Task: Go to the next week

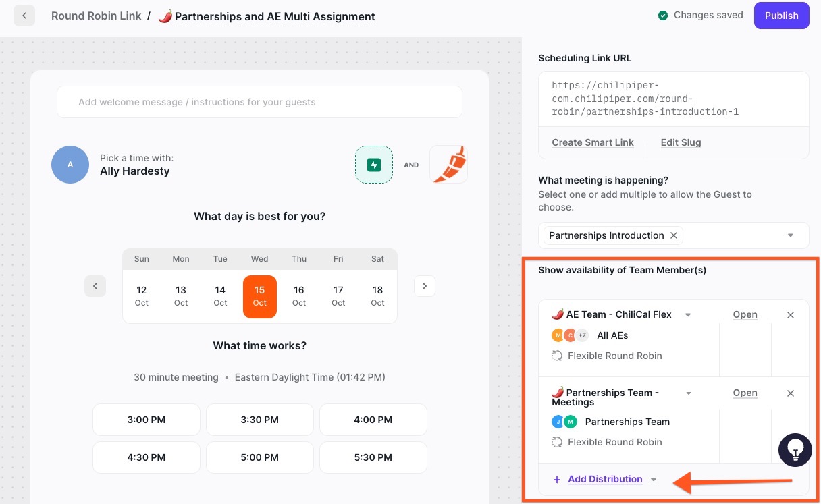Action: pyautogui.click(x=425, y=286)
